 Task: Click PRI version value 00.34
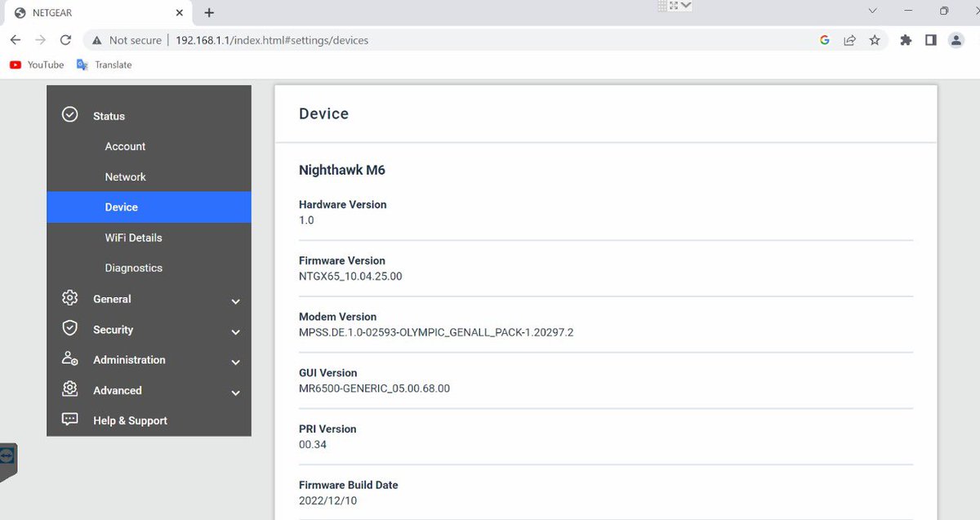(x=313, y=445)
